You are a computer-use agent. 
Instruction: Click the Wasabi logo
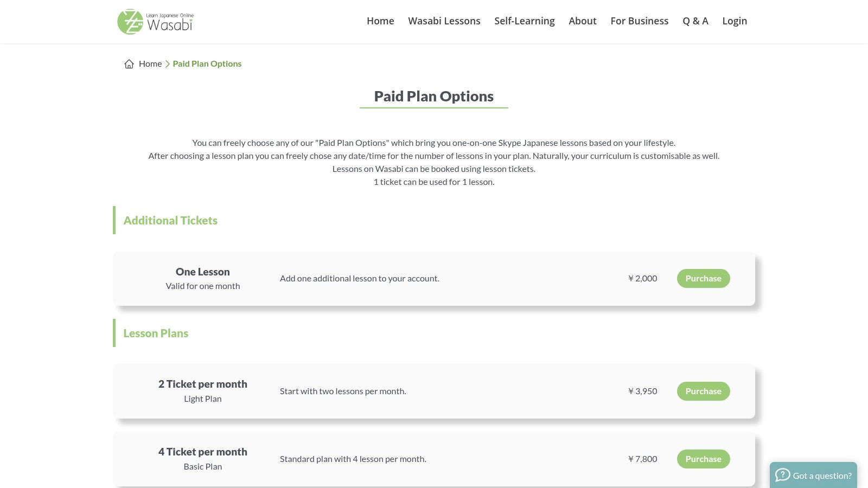pos(156,22)
